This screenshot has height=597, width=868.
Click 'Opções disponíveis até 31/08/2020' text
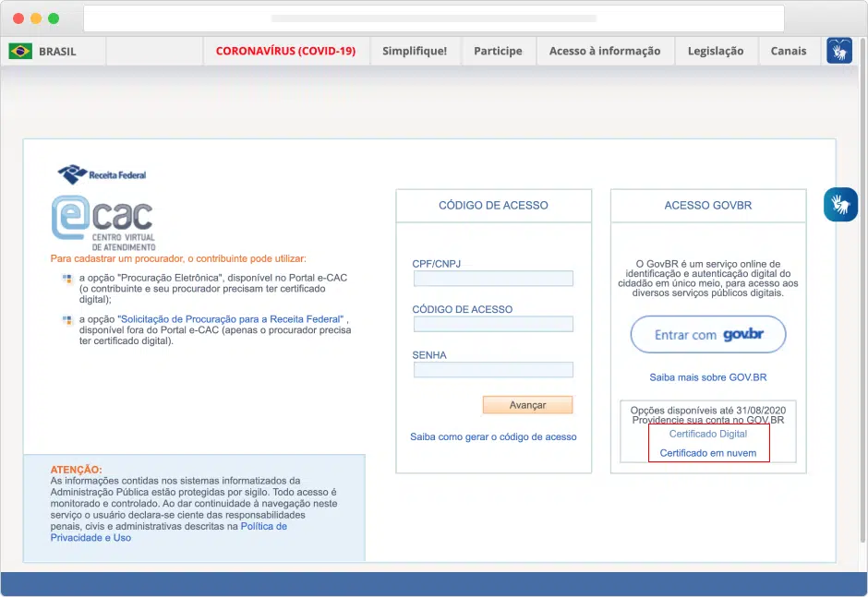pyautogui.click(x=708, y=410)
